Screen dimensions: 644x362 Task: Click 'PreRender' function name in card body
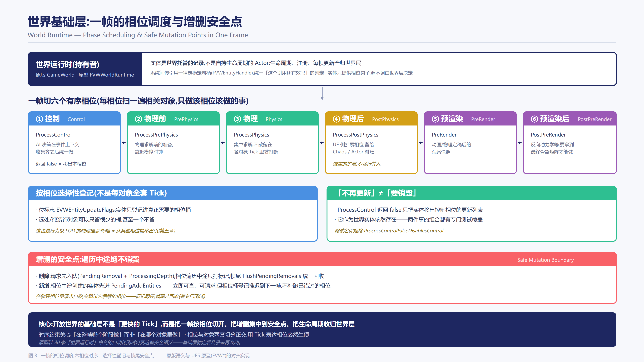click(x=444, y=135)
